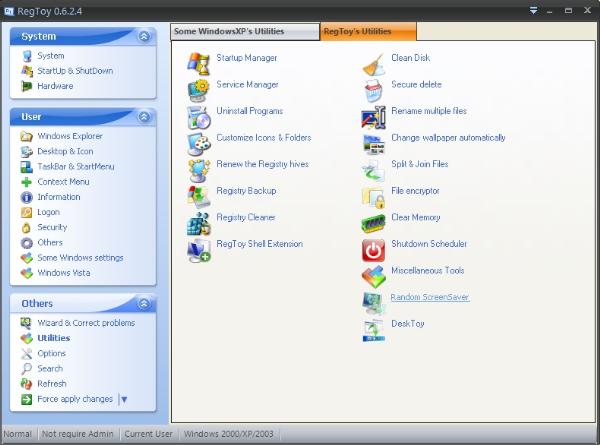Click Not require Admin status entry
600x445 pixels.
(78, 434)
